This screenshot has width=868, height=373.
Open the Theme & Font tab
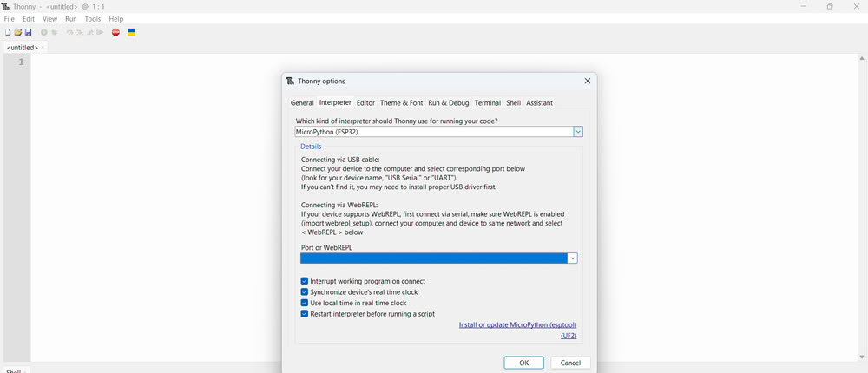click(x=401, y=103)
